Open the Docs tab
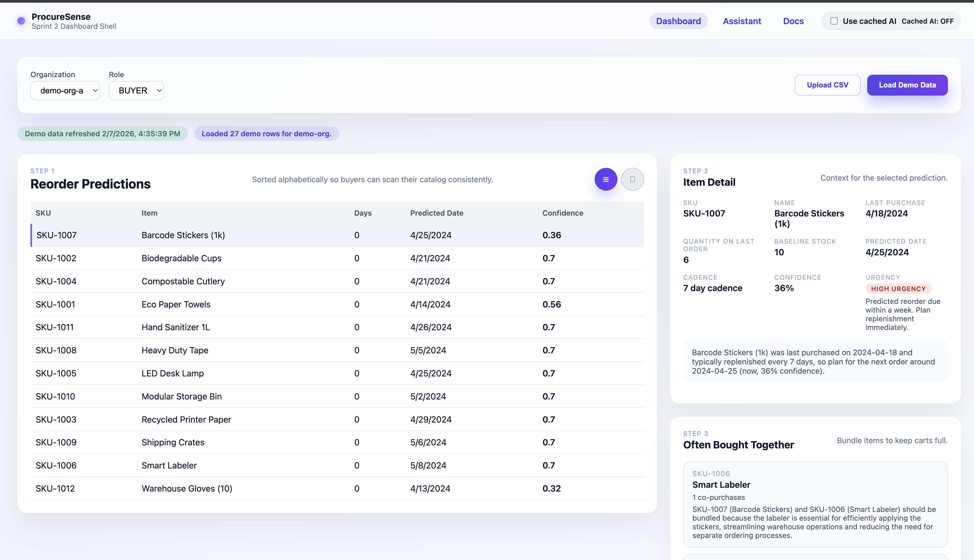 pos(793,21)
